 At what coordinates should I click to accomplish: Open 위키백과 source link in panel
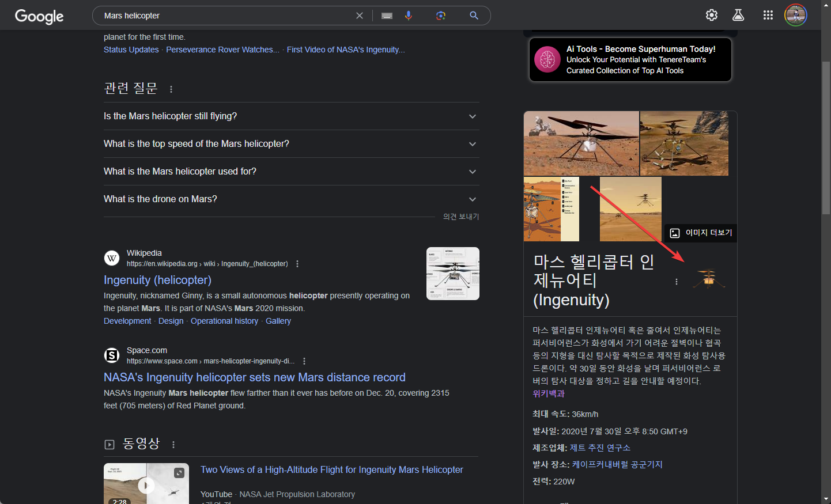(549, 393)
